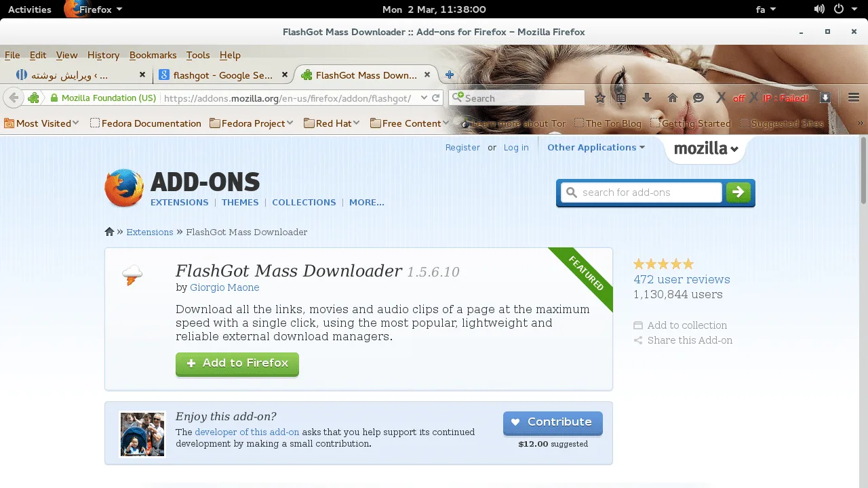Click the Contribute button

coord(553,422)
